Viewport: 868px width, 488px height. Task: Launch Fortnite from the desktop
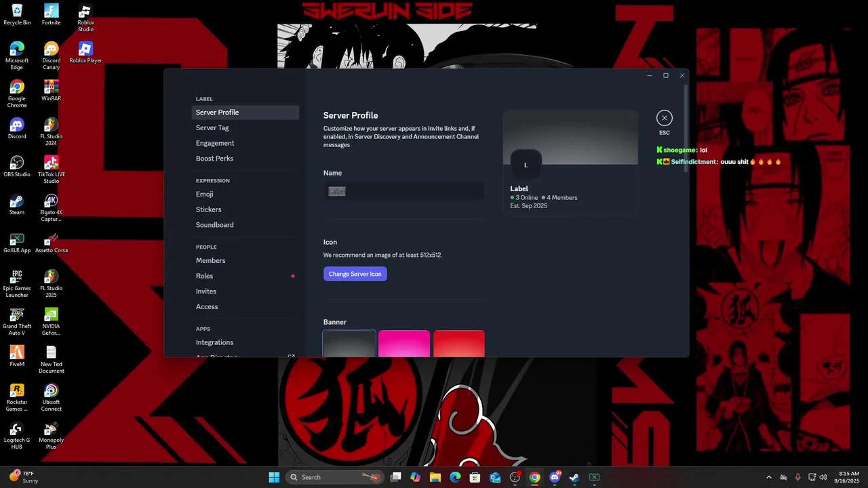pyautogui.click(x=51, y=14)
